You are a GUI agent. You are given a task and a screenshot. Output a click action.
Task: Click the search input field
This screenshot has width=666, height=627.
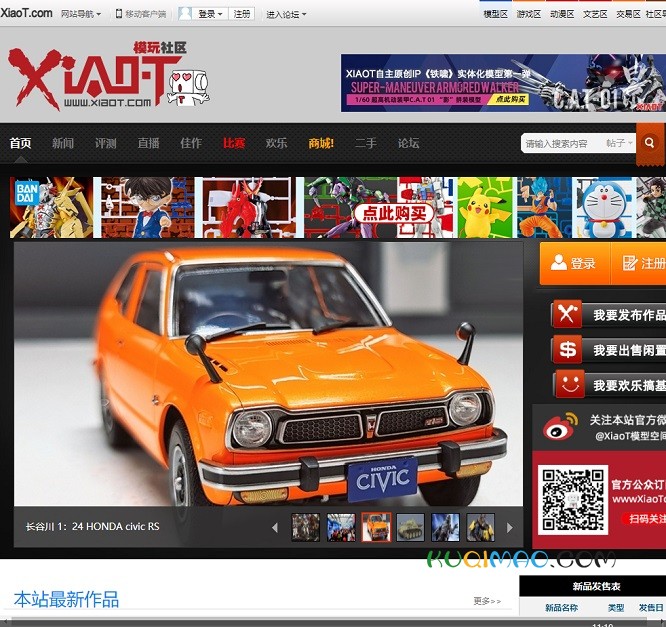pyautogui.click(x=562, y=143)
